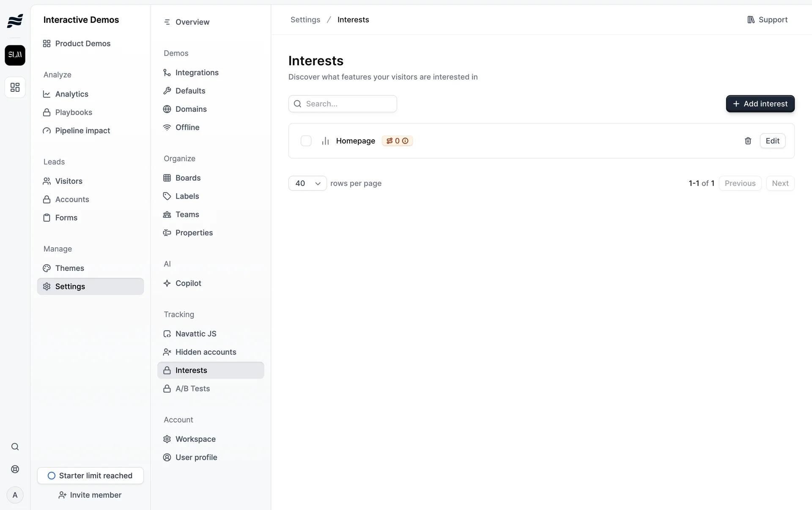The height and width of the screenshot is (510, 812).
Task: Open the Copilot settings page
Action: point(188,283)
